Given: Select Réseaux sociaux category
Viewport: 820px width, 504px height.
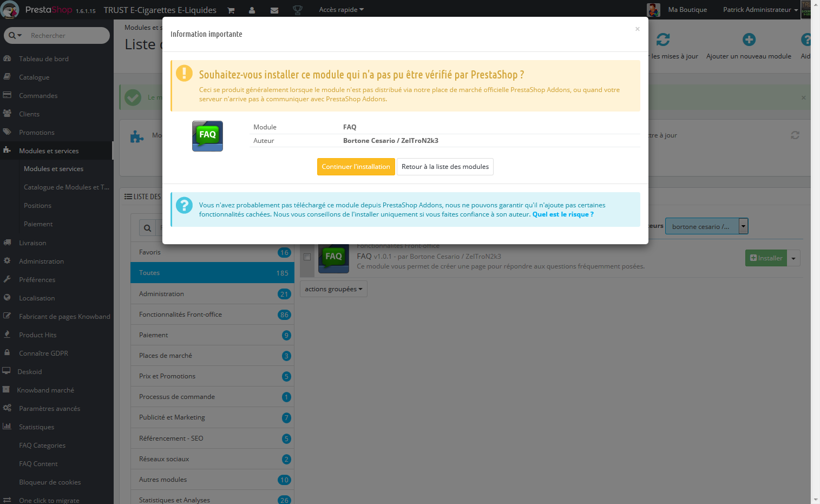Looking at the screenshot, I should coord(212,459).
